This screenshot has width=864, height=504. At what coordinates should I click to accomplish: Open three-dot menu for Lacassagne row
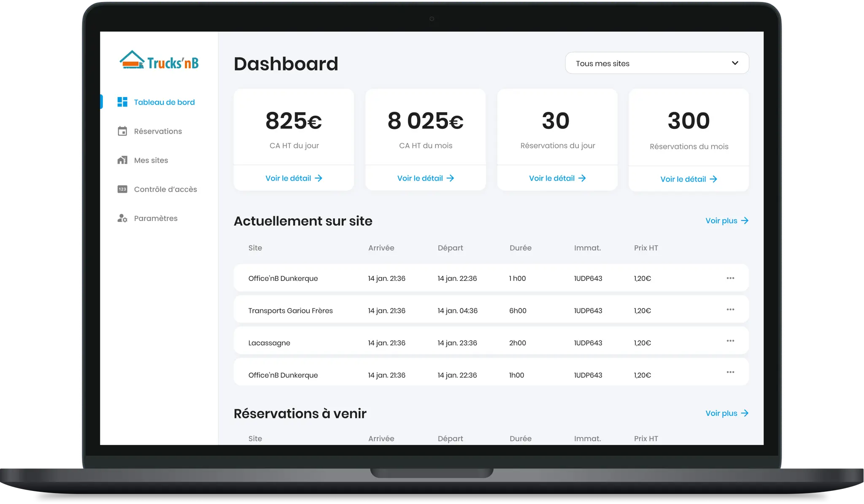(x=730, y=341)
